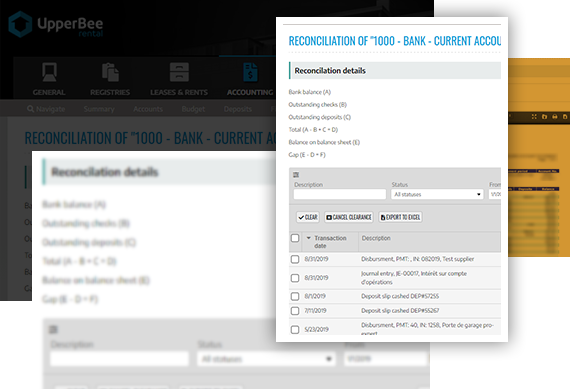
Task: Open the Registries module icon
Action: 110,72
